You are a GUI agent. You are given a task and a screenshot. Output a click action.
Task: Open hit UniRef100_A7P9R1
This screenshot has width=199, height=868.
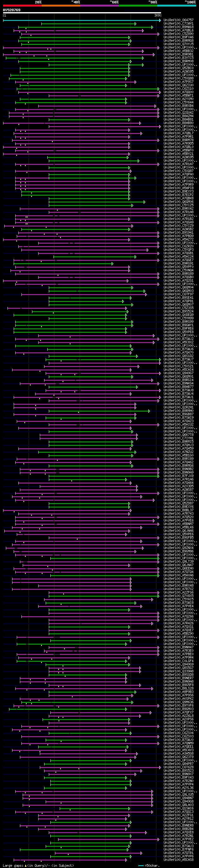pos(178,137)
